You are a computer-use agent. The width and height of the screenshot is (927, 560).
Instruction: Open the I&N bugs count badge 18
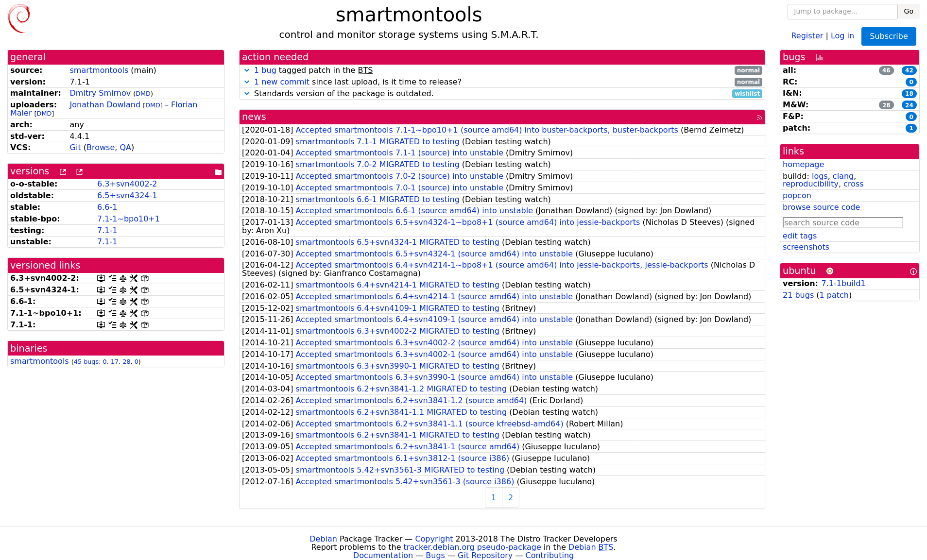909,94
